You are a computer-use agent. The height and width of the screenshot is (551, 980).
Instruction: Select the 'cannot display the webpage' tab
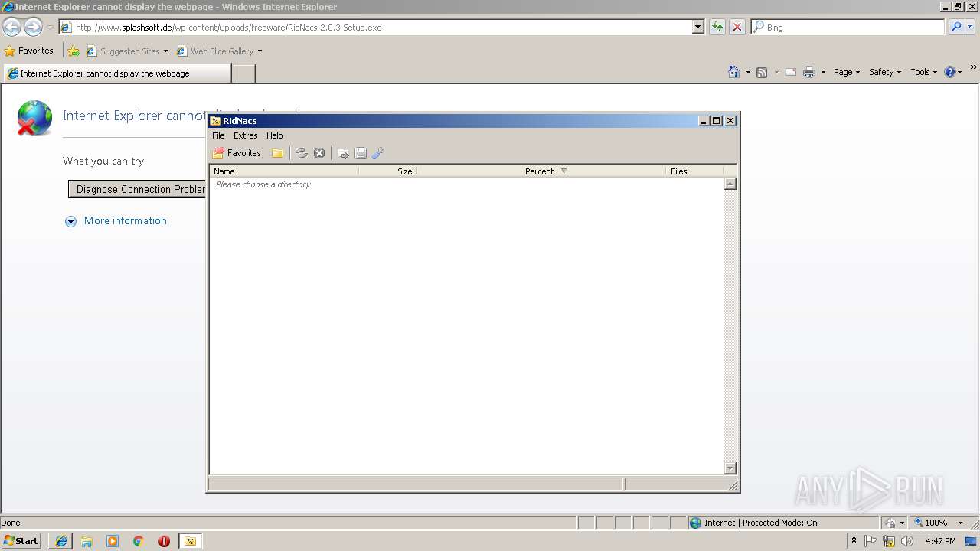pos(116,73)
